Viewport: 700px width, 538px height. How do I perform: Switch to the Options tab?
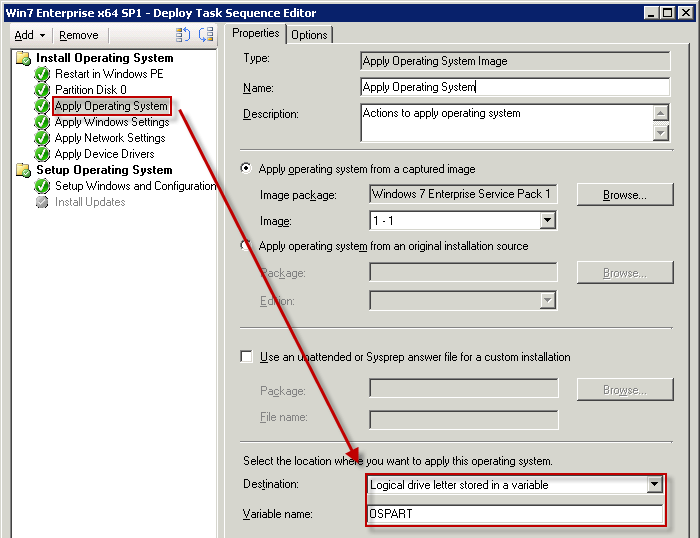[309, 35]
